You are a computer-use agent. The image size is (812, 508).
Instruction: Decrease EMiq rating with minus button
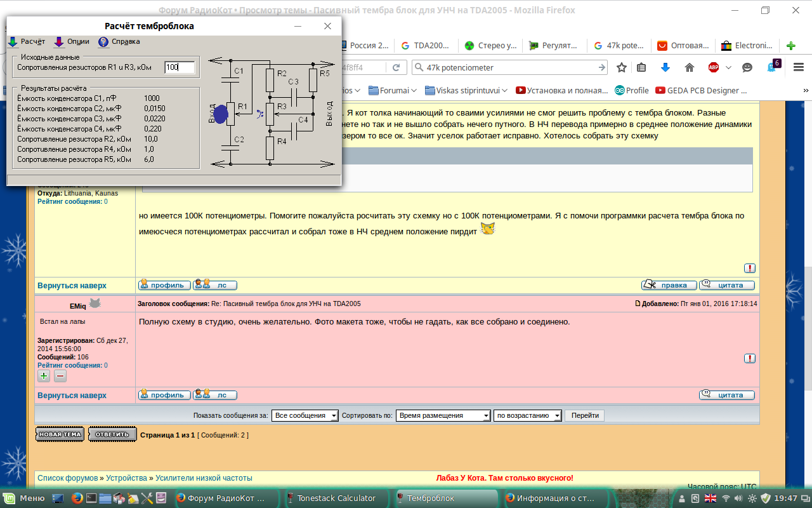tap(60, 376)
